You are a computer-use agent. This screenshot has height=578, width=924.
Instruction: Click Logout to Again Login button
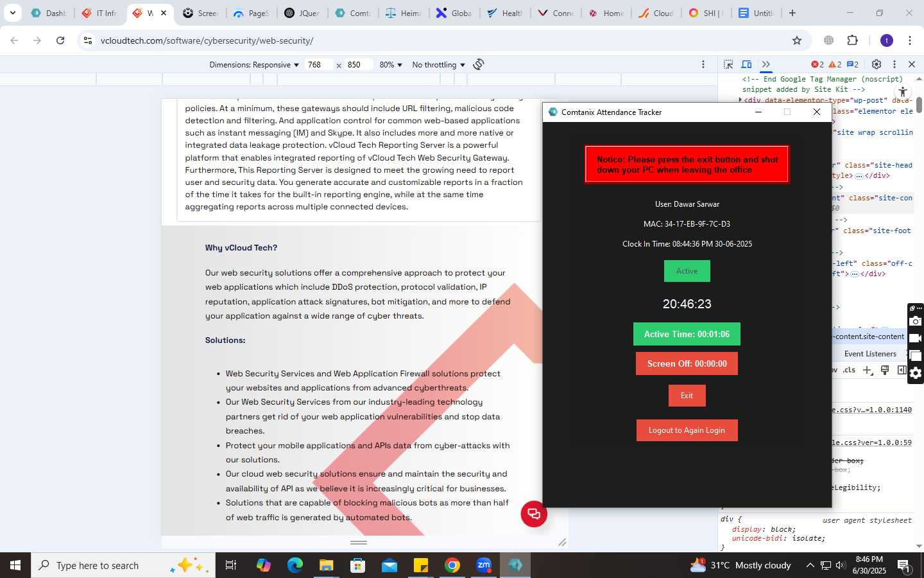pos(687,430)
